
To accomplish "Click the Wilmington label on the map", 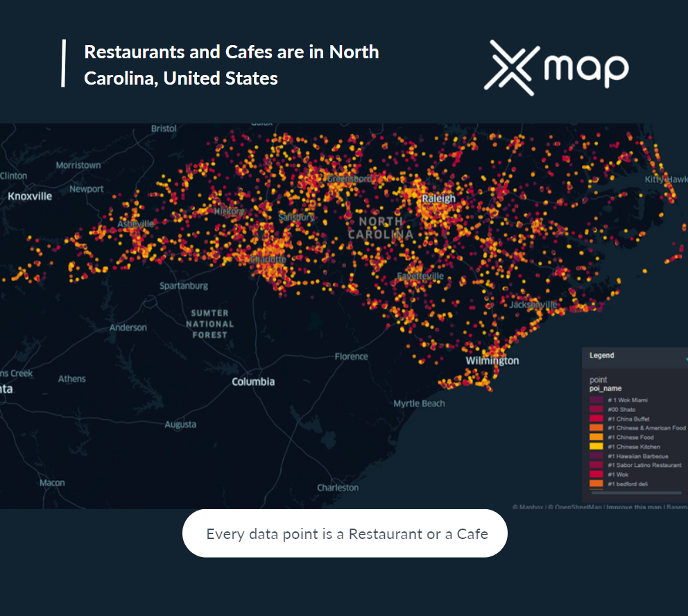I will [492, 361].
